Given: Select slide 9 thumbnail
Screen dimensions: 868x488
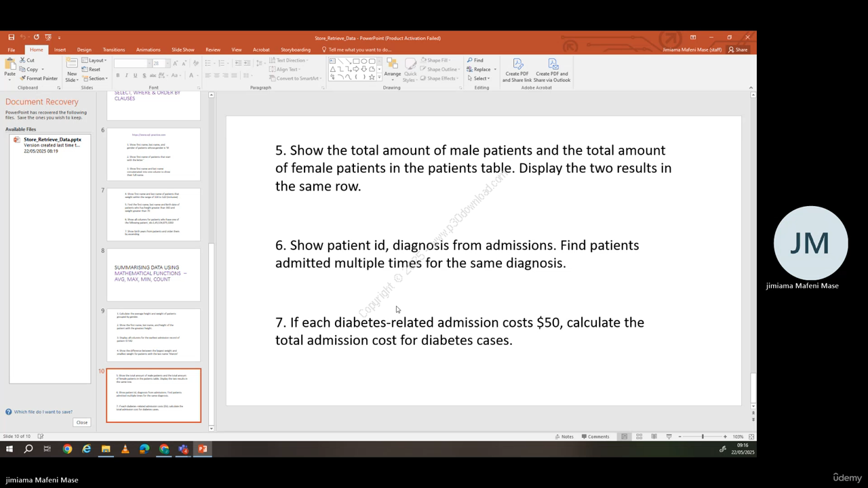Looking at the screenshot, I should (154, 335).
